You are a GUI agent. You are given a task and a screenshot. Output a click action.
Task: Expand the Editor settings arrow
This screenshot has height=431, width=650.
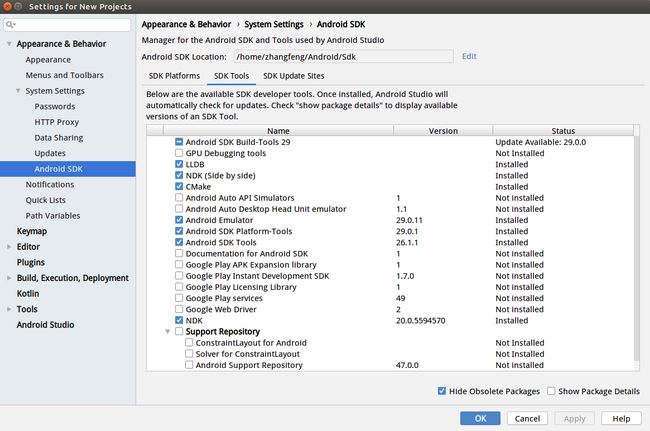click(9, 247)
